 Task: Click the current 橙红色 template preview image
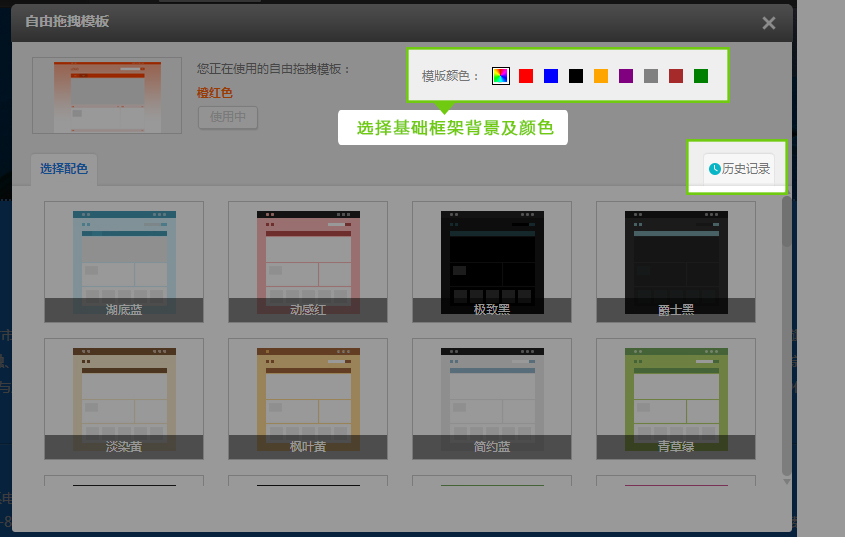point(107,95)
